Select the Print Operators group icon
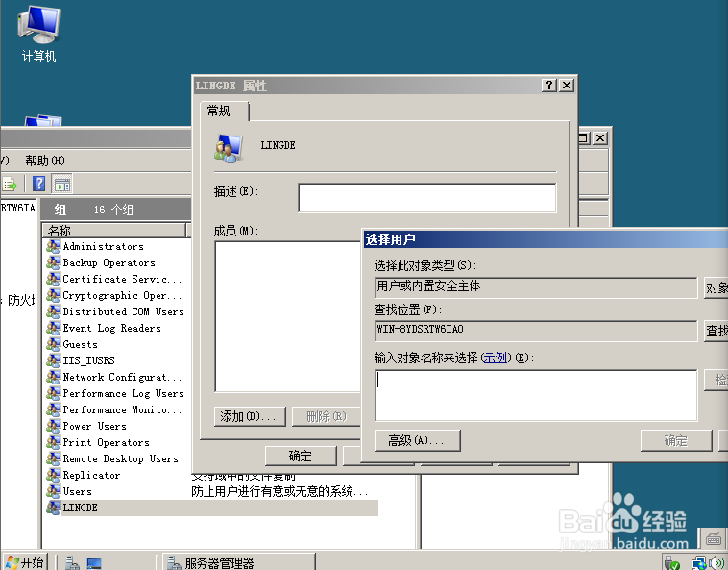Screen dimensions: 728x570 click(54, 442)
